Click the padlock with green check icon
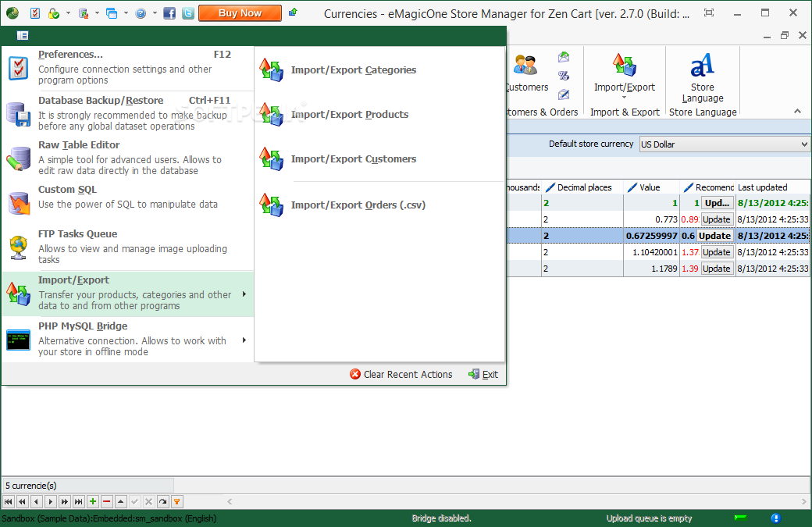Viewport: 812px width, 527px height. [x=53, y=13]
